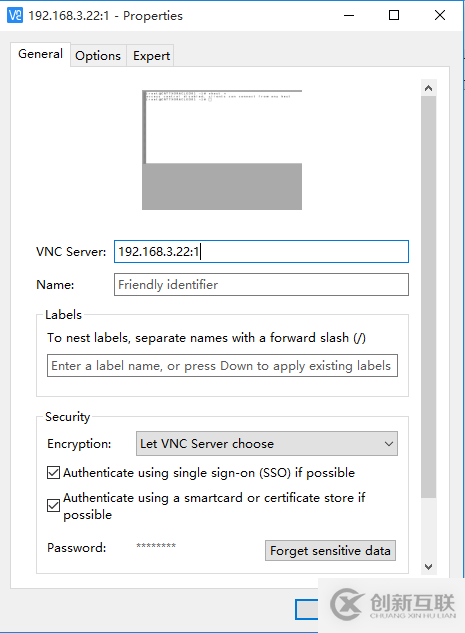Close the Properties window
The image size is (465, 633).
point(440,15)
